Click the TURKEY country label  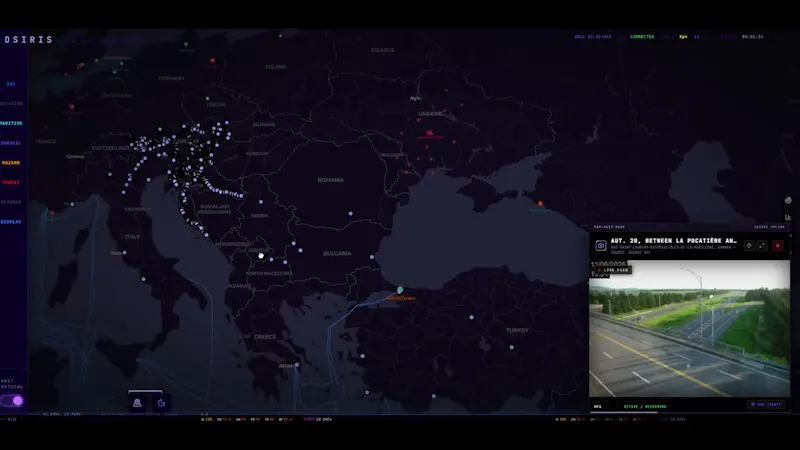517,331
